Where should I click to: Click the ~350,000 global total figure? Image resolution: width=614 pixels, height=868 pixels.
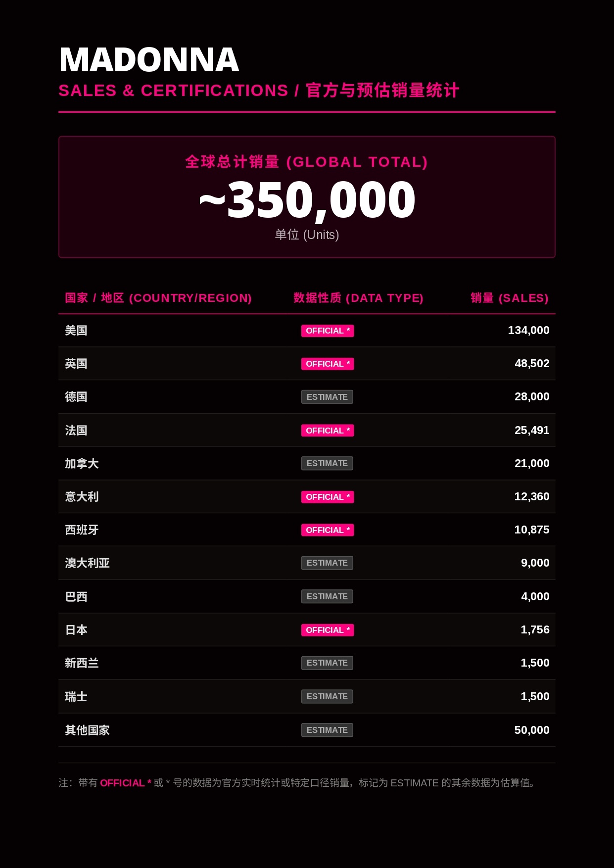(x=307, y=199)
